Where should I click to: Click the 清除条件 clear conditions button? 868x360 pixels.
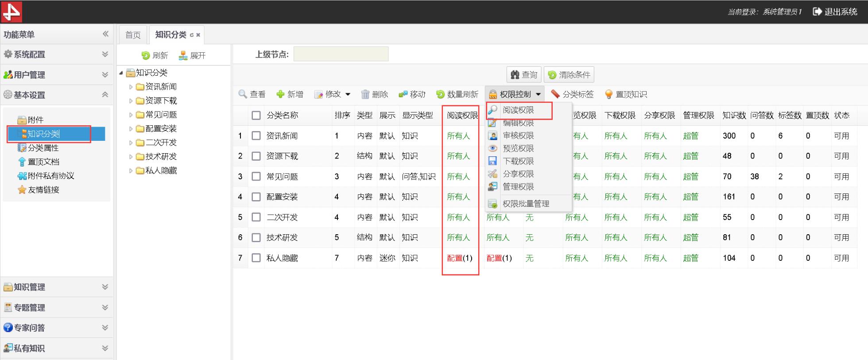(569, 74)
